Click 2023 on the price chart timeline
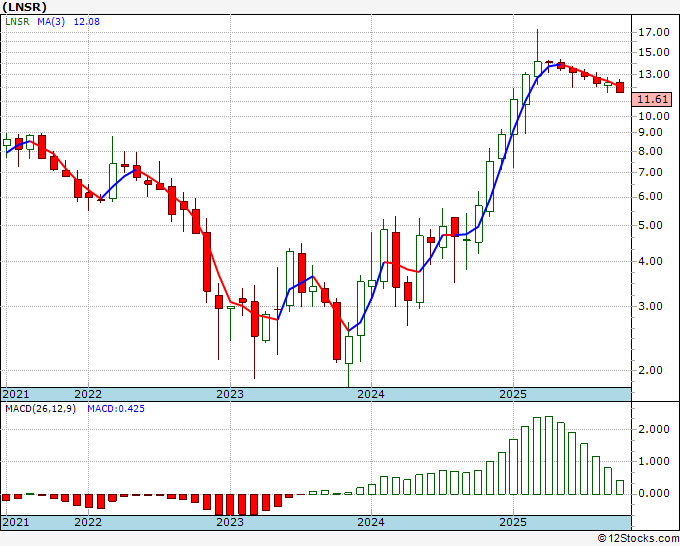 230,394
